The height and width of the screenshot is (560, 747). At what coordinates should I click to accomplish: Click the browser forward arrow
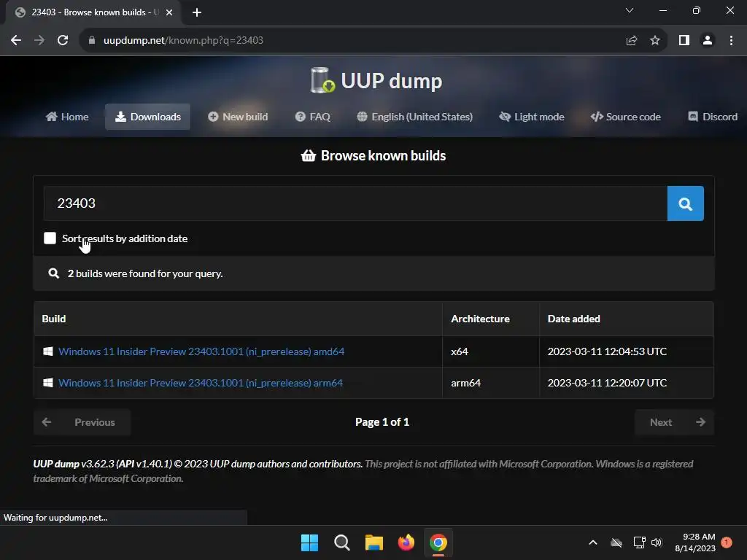click(39, 40)
